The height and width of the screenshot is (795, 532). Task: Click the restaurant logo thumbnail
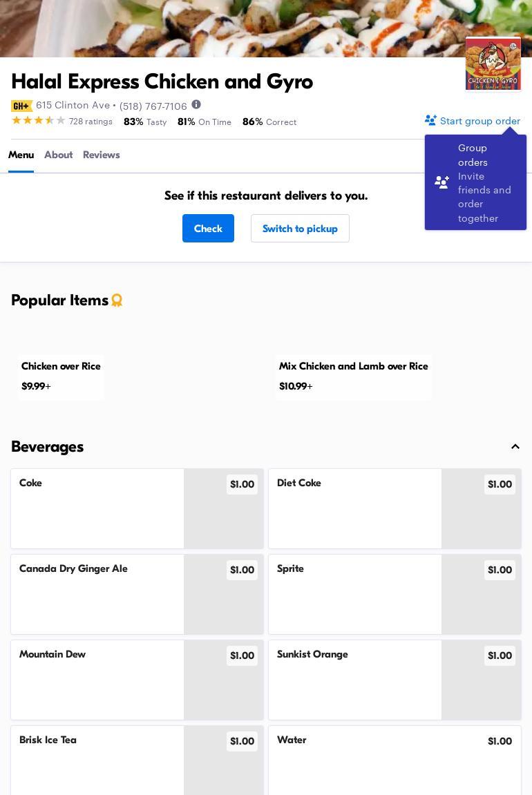(493, 64)
